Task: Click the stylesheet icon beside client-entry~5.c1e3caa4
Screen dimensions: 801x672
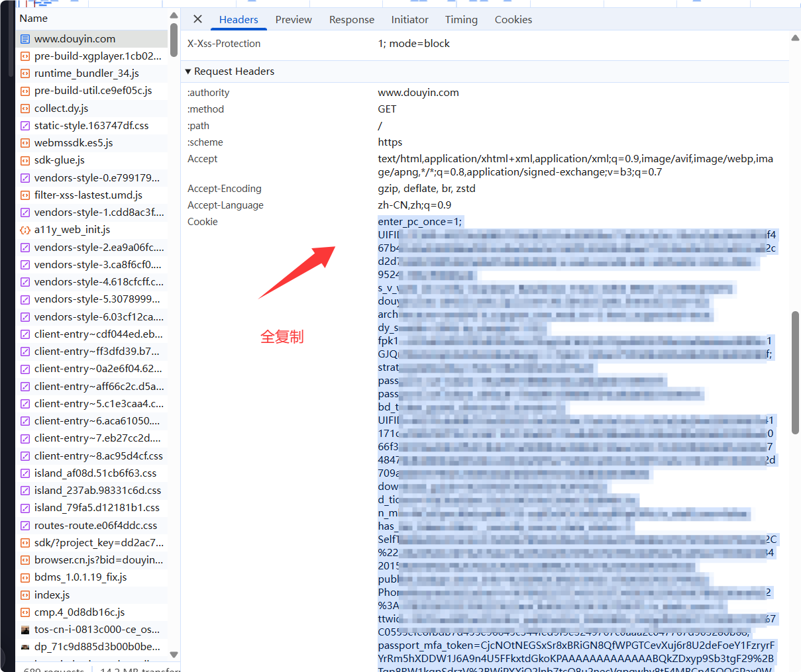Action: coord(25,404)
